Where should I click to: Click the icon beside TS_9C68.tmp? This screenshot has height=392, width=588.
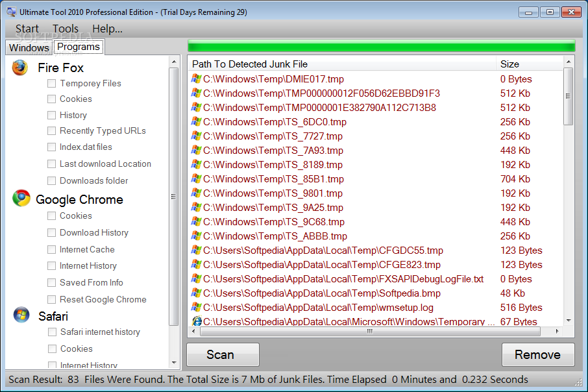click(197, 221)
